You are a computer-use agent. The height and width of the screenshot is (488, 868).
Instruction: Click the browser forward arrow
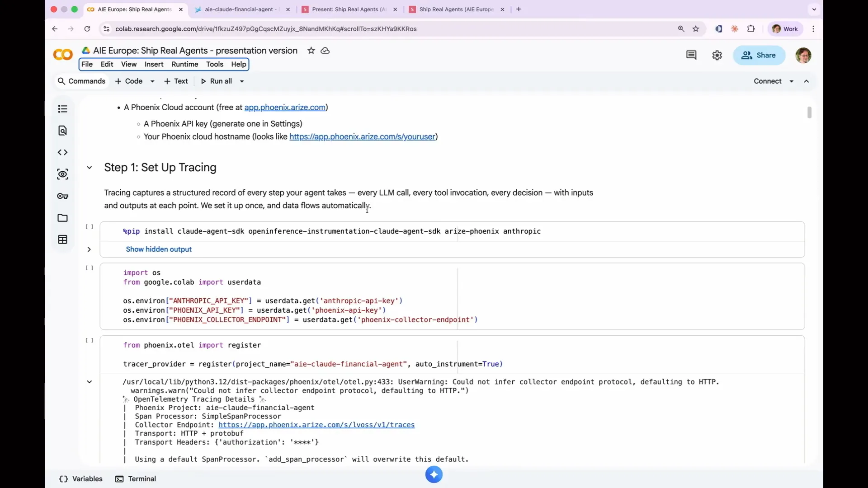coord(71,29)
